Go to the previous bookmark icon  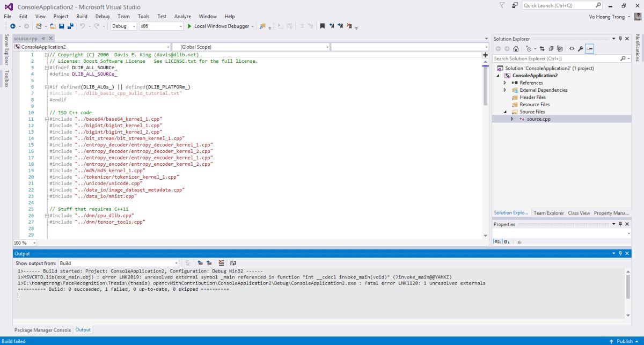(332, 26)
